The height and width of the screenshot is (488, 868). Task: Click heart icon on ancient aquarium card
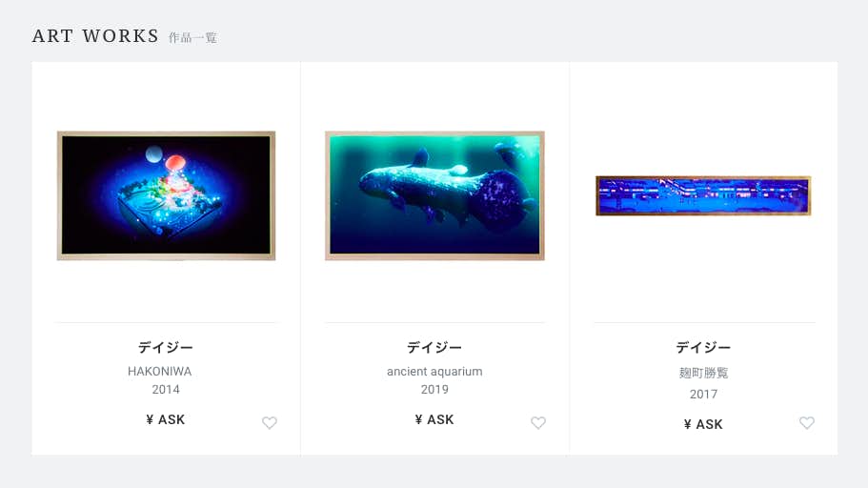click(x=538, y=422)
